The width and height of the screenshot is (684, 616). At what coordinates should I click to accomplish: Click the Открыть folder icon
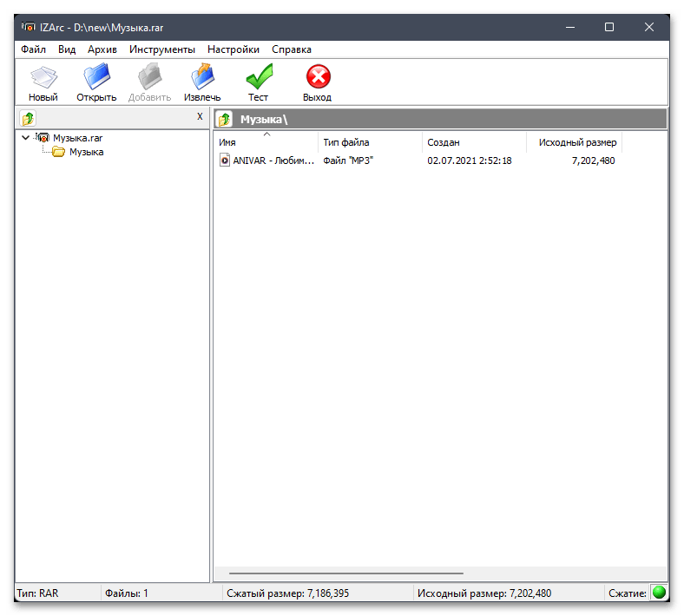(97, 76)
